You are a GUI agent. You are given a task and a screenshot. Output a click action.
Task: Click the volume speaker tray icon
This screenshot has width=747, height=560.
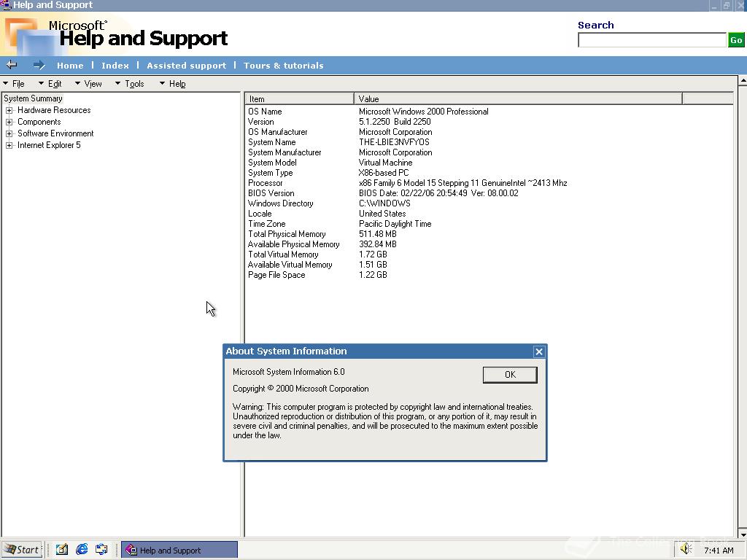click(686, 550)
